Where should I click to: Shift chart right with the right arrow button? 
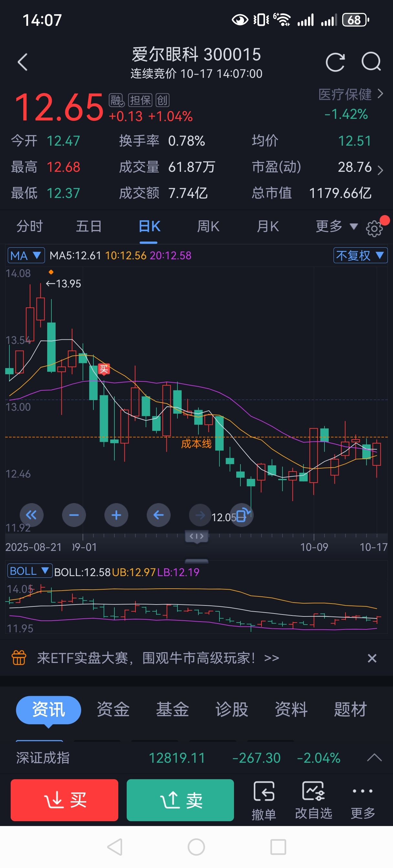[x=200, y=515]
